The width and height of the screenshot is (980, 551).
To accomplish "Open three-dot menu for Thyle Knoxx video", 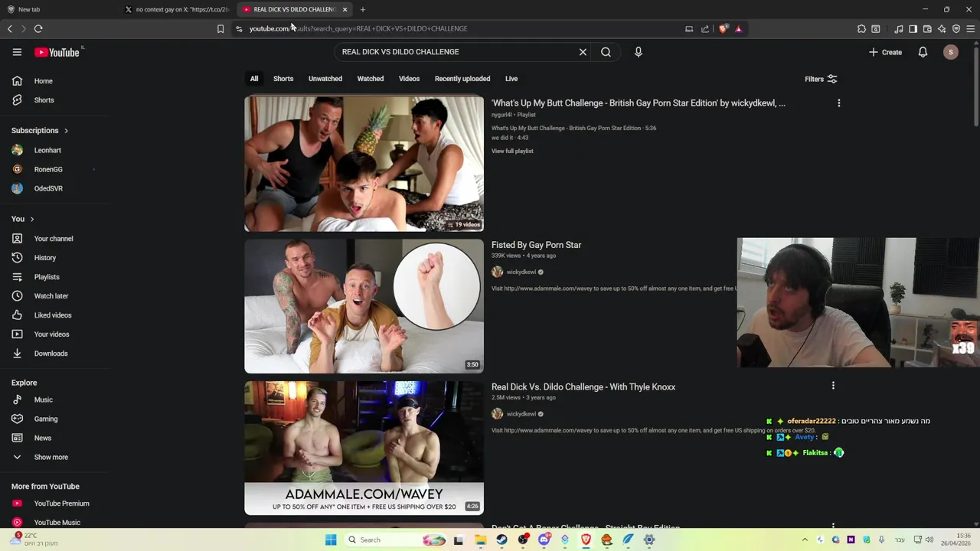I will coord(833,386).
